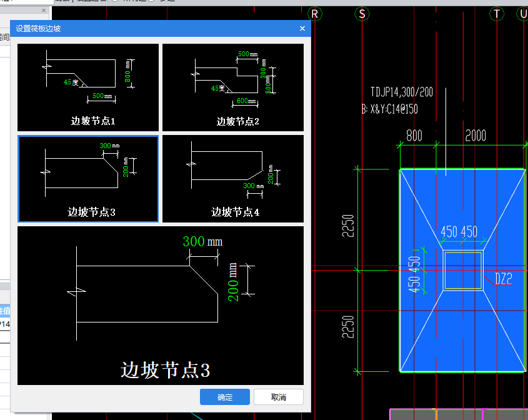This screenshot has width=528, height=420.
Task: Select the 边坡节点1 thumbnail
Action: [88, 87]
